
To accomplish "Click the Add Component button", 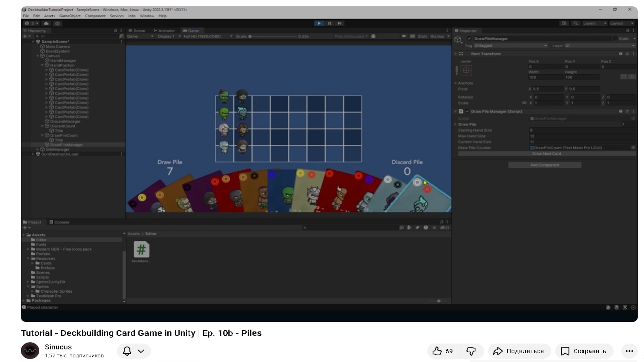I will [544, 165].
